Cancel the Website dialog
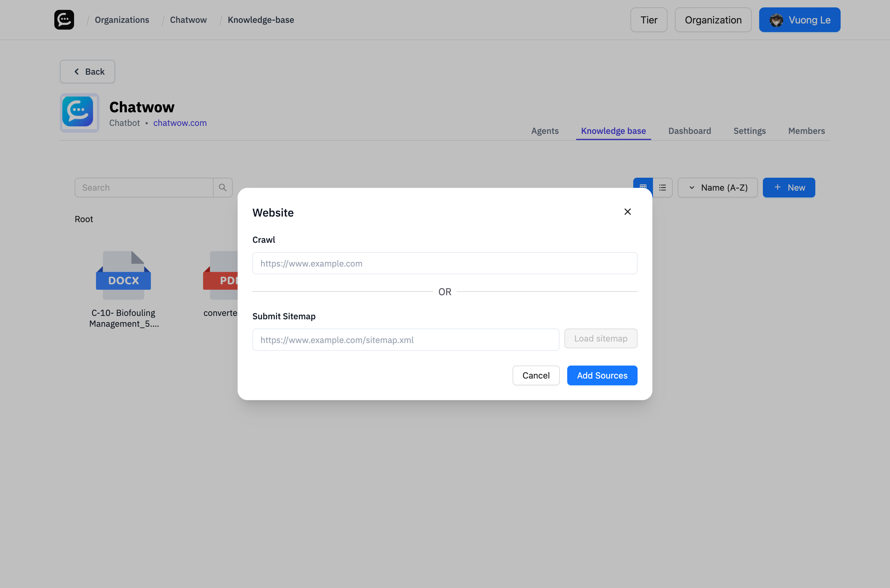 point(536,375)
